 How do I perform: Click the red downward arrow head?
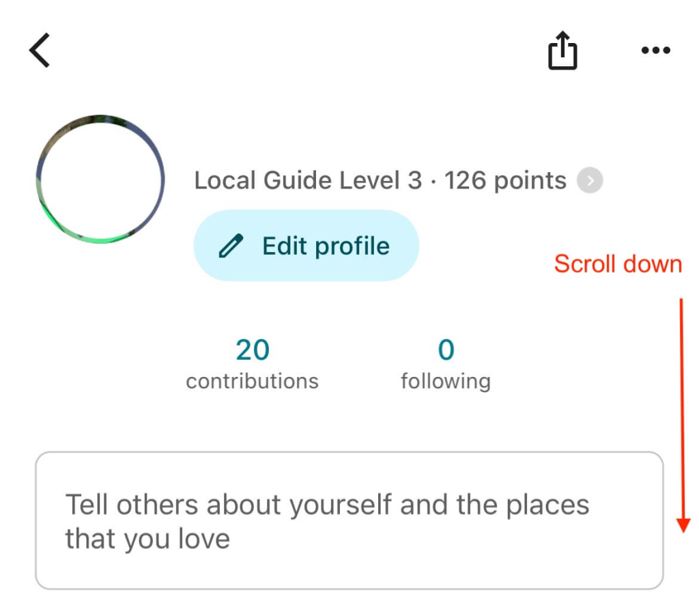click(x=683, y=525)
